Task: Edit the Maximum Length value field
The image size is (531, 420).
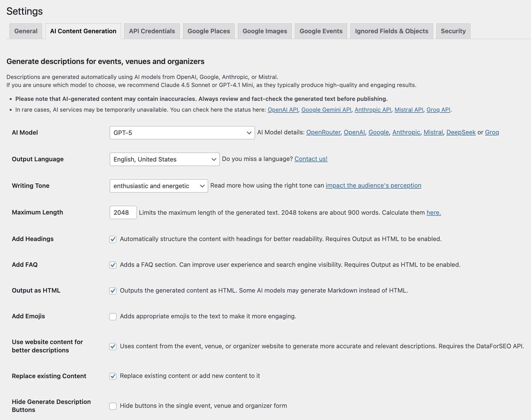Action: point(123,212)
